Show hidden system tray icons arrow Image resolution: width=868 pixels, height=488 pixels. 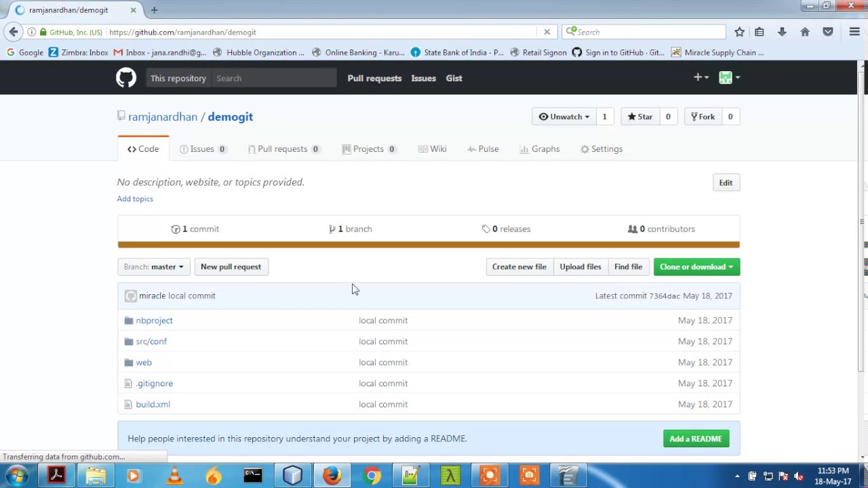[737, 476]
